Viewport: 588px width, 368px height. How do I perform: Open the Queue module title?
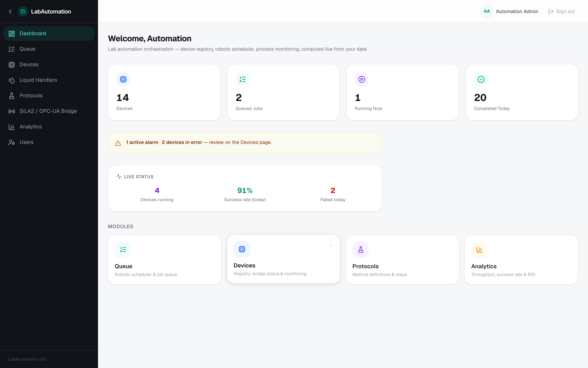[124, 266]
